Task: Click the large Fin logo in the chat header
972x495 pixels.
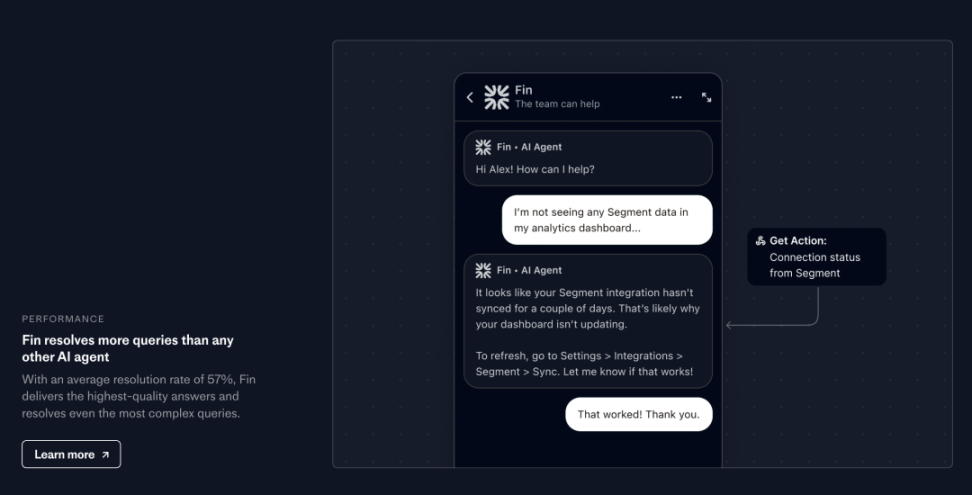Action: tap(497, 97)
